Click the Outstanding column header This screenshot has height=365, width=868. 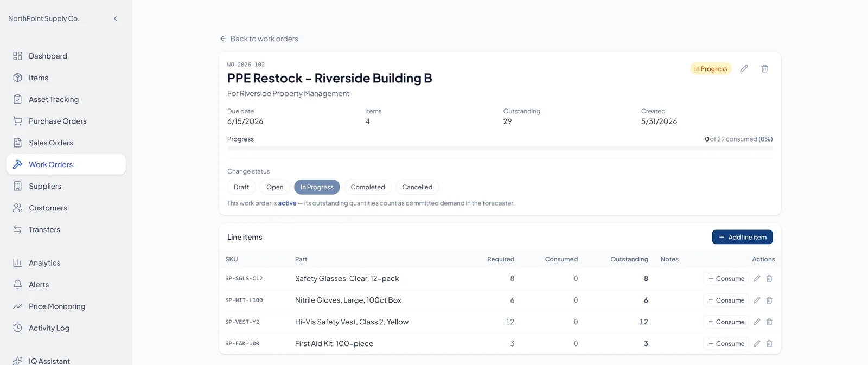[x=629, y=259]
